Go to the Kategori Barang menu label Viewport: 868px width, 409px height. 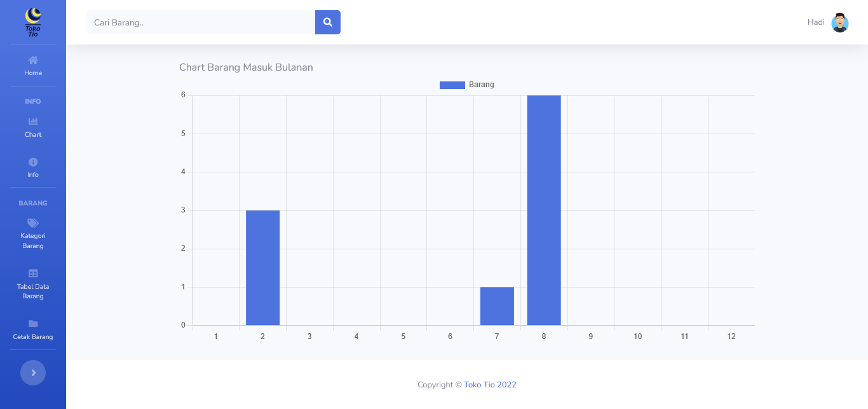[x=33, y=240]
